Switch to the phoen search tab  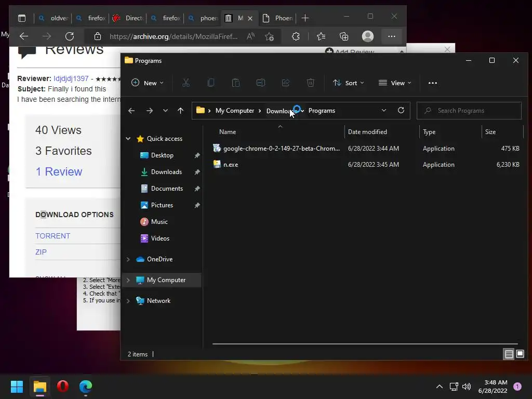coord(203,18)
